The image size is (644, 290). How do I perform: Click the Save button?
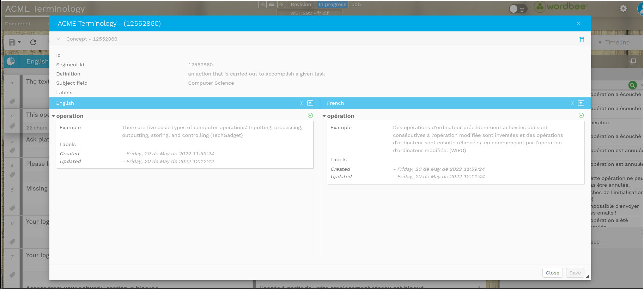(575, 273)
